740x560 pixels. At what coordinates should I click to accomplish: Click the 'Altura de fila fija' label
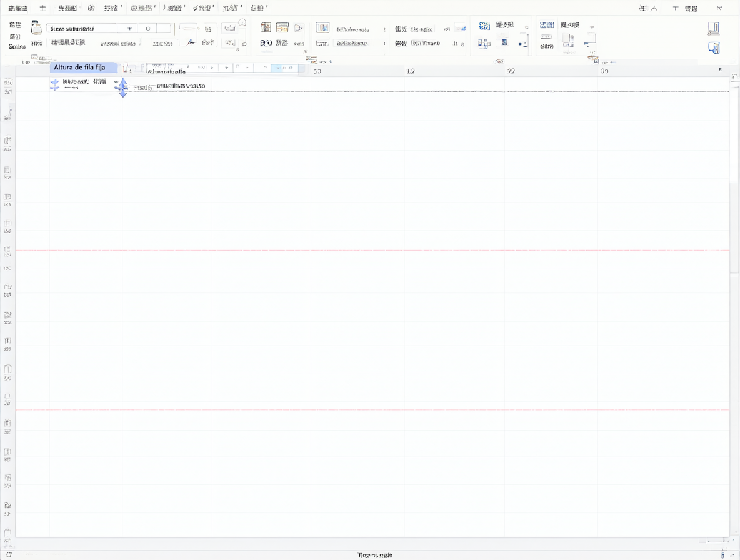click(x=79, y=67)
